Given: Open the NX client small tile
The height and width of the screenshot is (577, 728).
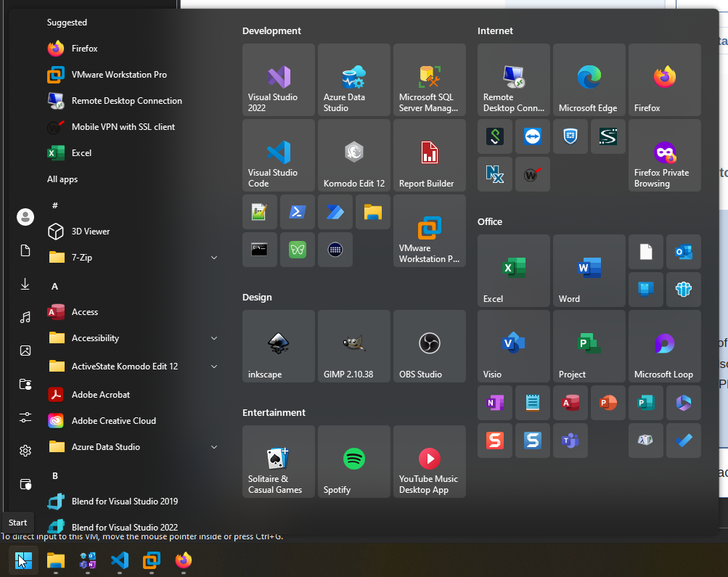Looking at the screenshot, I should (x=495, y=174).
